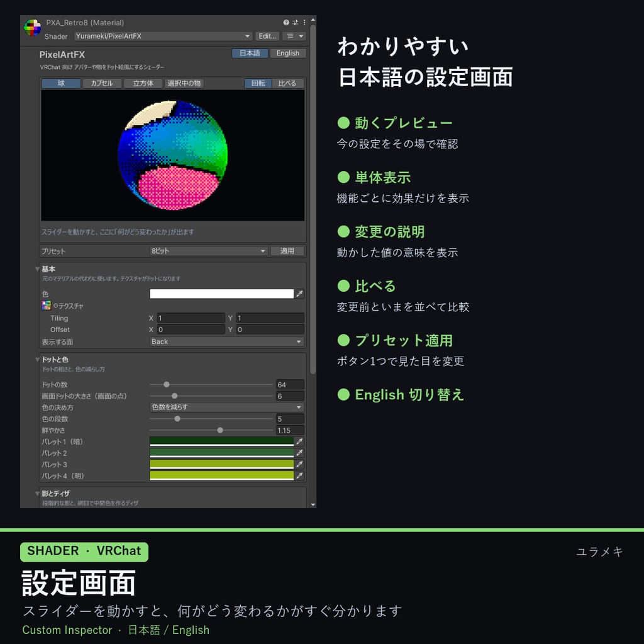
Task: Open the 表示する面 dropdown set to Back
Action: (x=226, y=341)
